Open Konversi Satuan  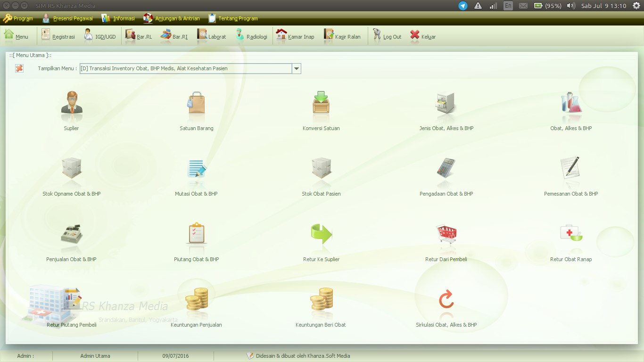point(321,108)
